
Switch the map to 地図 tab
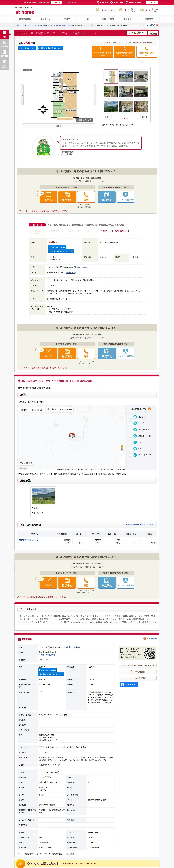point(24,410)
